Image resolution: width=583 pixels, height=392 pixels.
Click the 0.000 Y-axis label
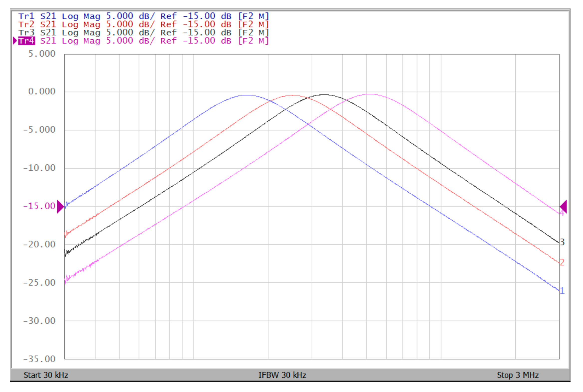(41, 91)
